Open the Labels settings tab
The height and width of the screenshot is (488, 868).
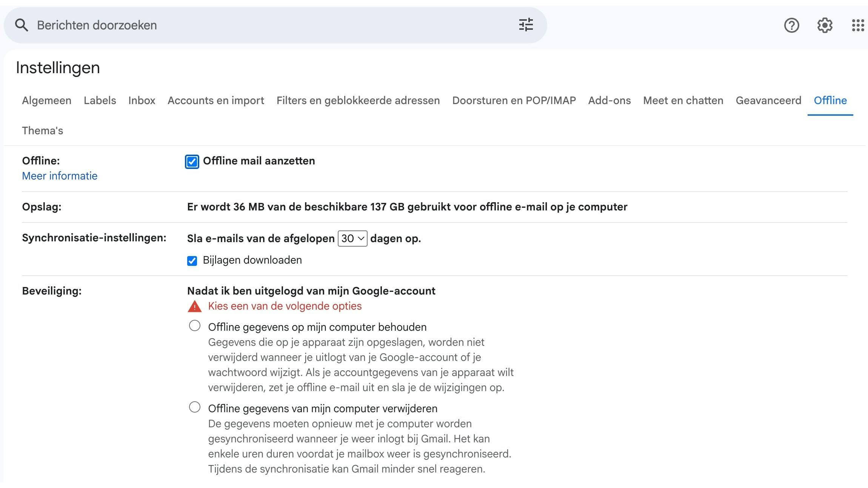click(x=100, y=100)
